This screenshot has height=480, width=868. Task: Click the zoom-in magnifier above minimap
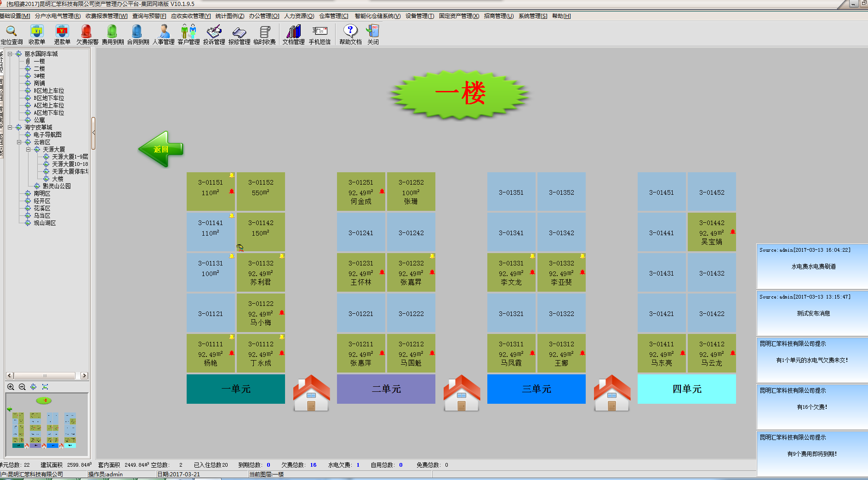click(11, 387)
